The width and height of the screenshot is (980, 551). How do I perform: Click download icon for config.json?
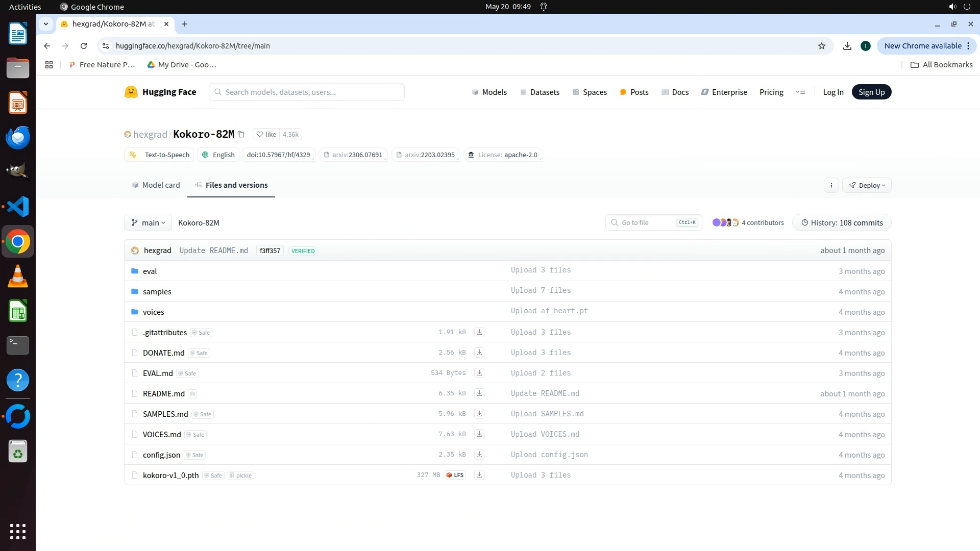[479, 455]
